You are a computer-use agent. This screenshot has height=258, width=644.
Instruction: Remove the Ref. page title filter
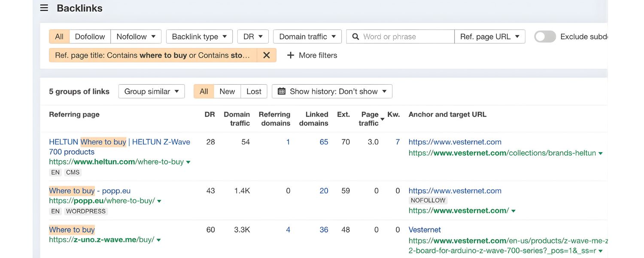(x=267, y=55)
